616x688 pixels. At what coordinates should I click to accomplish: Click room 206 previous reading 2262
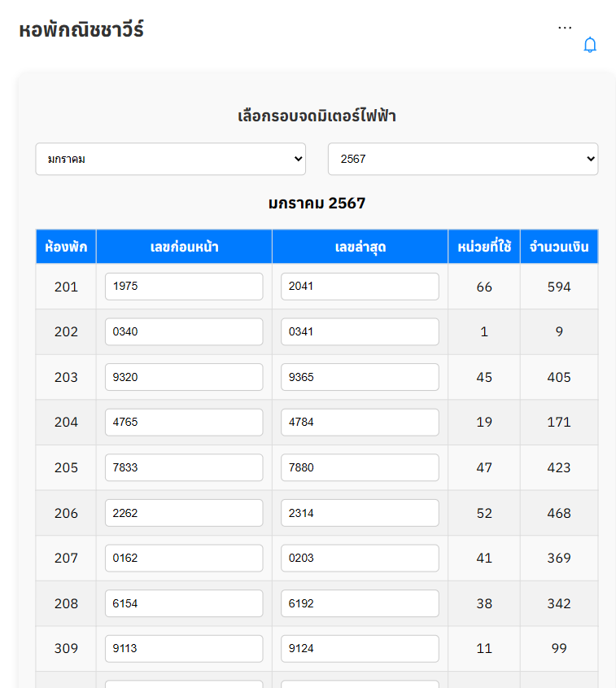click(x=184, y=513)
